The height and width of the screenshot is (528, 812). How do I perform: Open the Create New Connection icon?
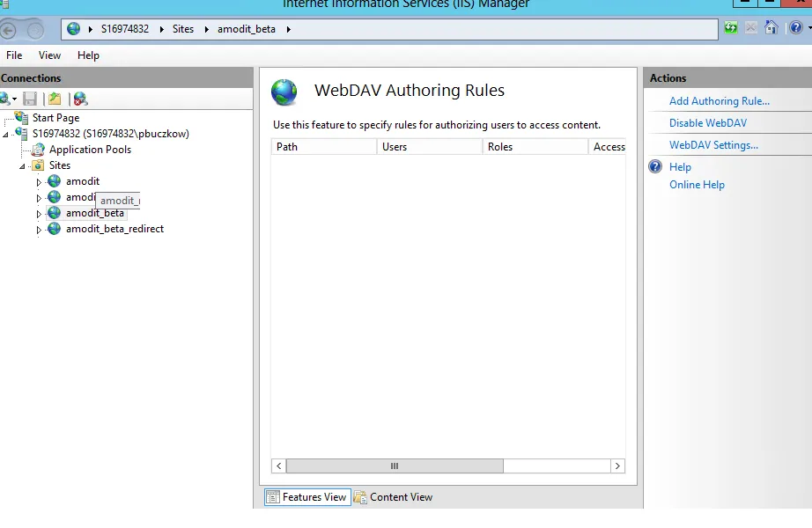[x=4, y=99]
